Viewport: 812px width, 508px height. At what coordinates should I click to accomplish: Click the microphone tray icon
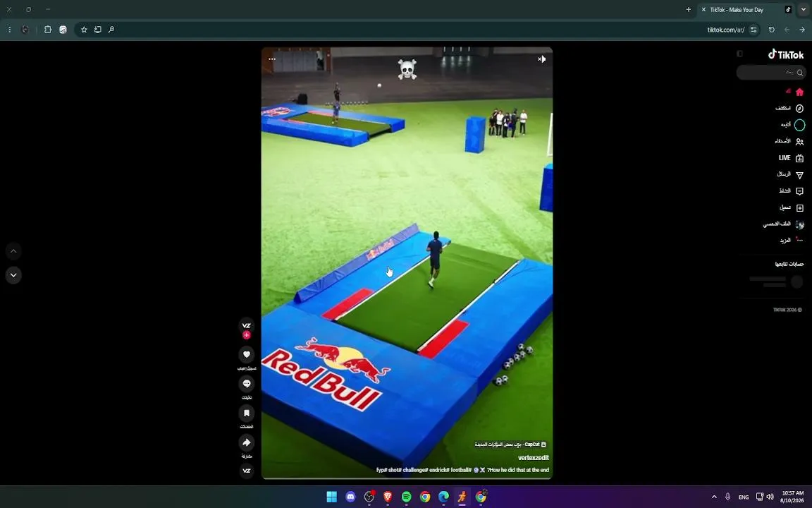[727, 497]
